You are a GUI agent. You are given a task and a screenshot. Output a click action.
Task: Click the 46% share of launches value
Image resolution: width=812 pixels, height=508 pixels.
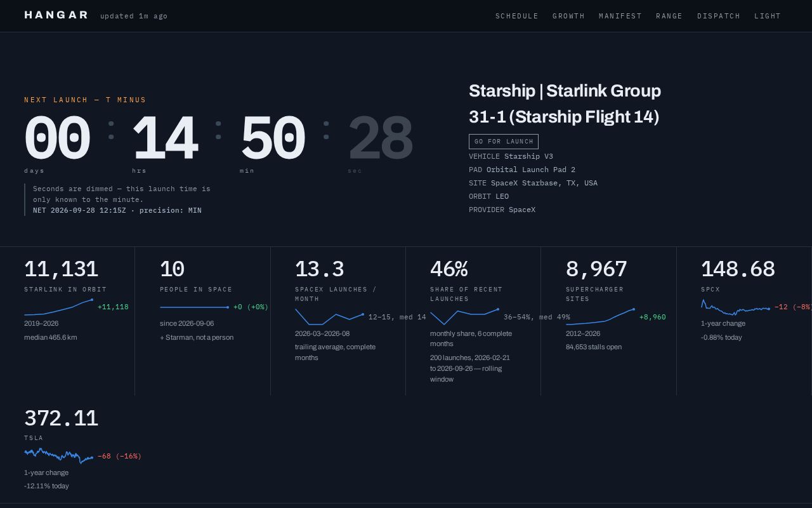coord(449,269)
